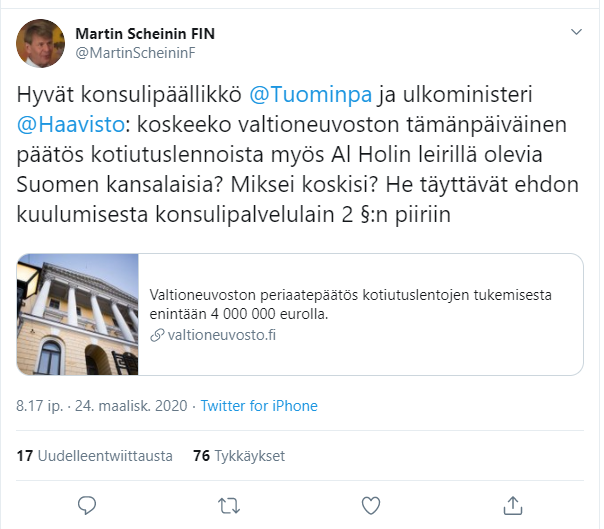
Task: View the 17 Uudelleentwiittausta retweets list
Action: tap(94, 455)
